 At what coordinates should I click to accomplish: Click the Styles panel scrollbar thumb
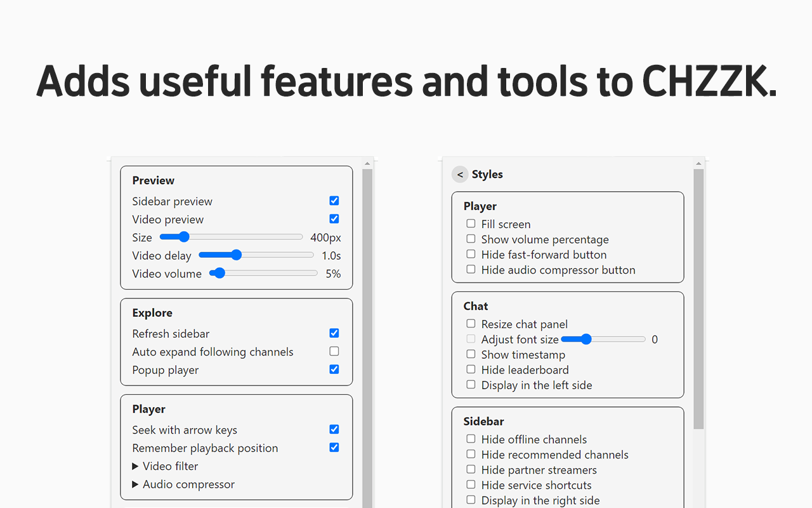[x=698, y=298]
